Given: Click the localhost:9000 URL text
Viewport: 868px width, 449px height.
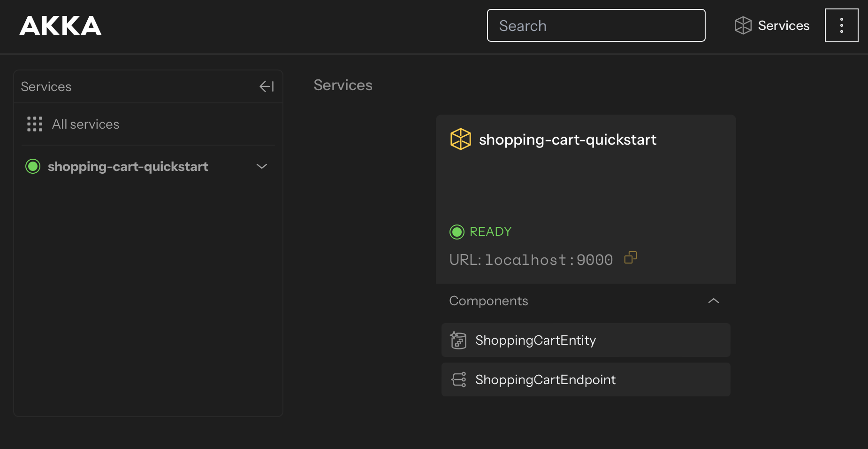Looking at the screenshot, I should (548, 260).
